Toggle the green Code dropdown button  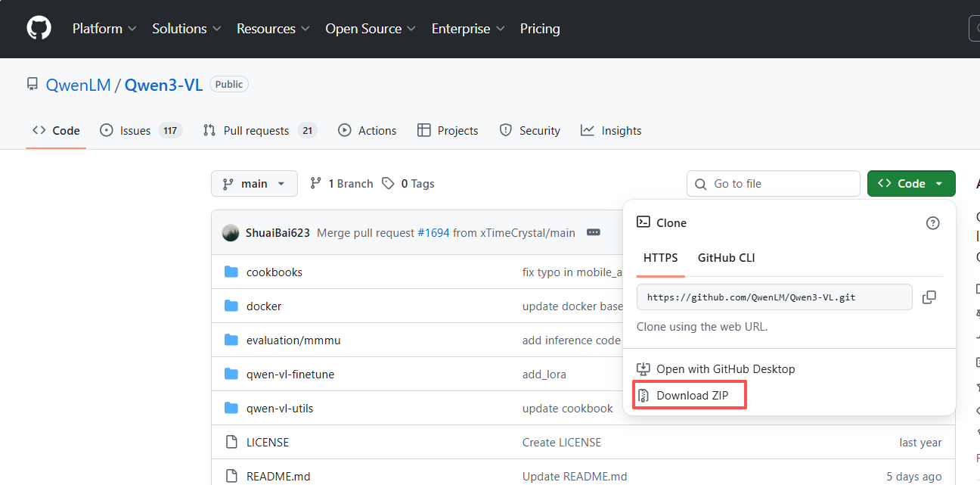(x=911, y=183)
